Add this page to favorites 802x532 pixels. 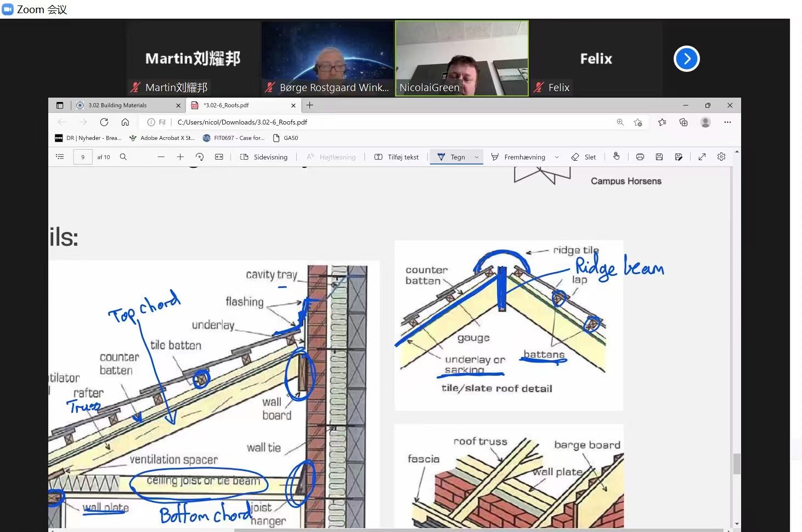[x=638, y=122]
